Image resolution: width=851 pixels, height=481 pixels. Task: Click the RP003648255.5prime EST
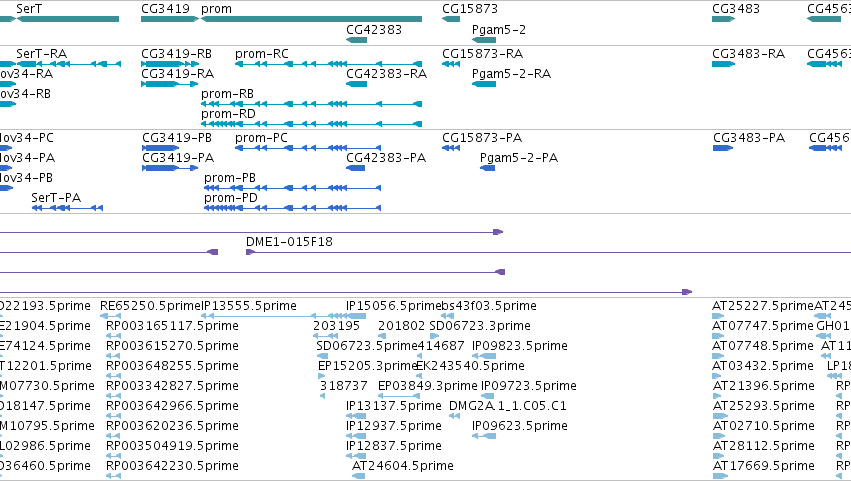click(x=113, y=376)
